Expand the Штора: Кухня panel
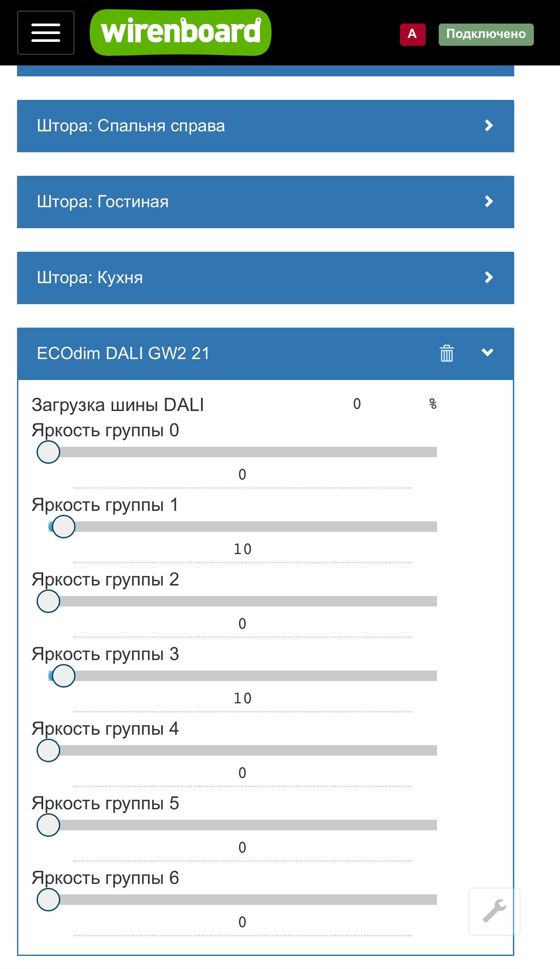The height and width of the screenshot is (969, 560). click(x=266, y=278)
